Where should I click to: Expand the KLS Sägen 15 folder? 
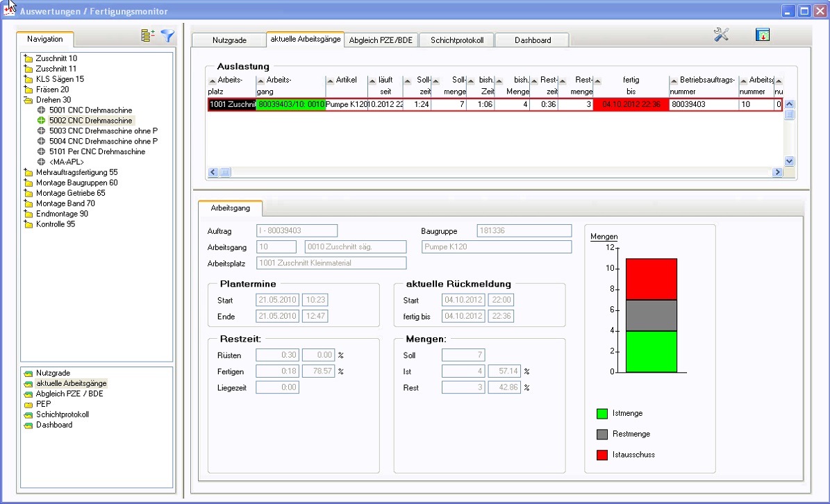(x=28, y=79)
